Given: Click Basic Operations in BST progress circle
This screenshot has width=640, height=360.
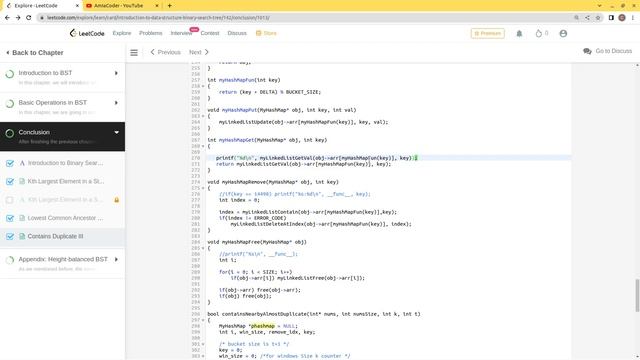Looking at the screenshot, I should click(x=10, y=104).
